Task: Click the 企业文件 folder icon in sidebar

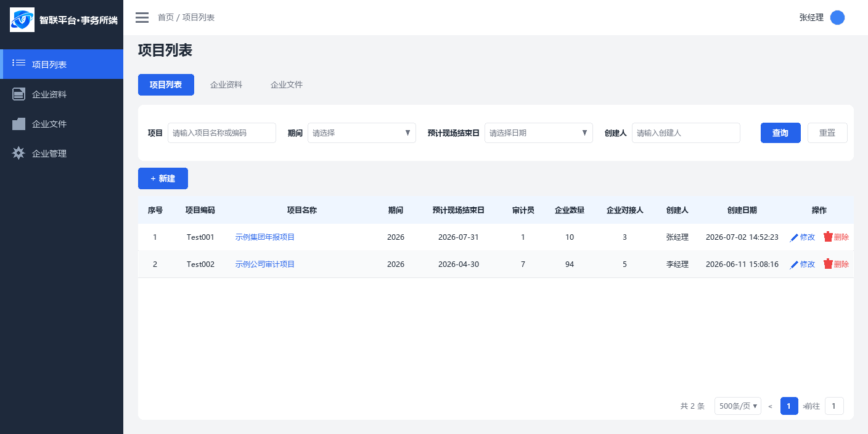Action: (18, 123)
